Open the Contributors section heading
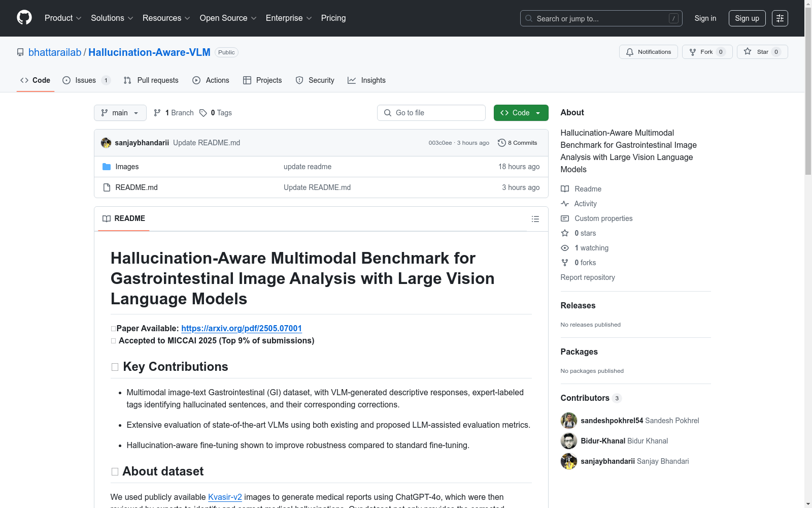This screenshot has width=812, height=508. 591,398
